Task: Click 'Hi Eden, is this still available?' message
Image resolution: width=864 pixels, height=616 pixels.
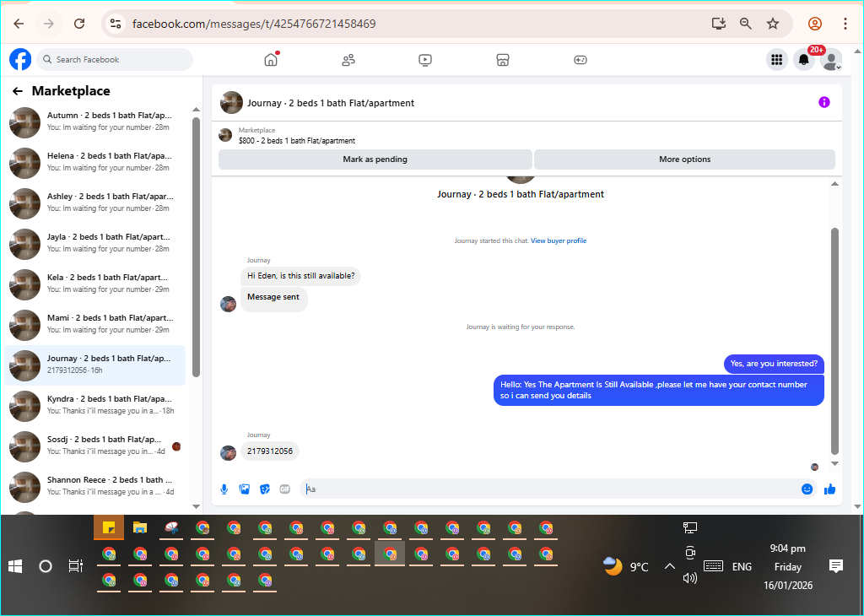Action: coord(301,275)
